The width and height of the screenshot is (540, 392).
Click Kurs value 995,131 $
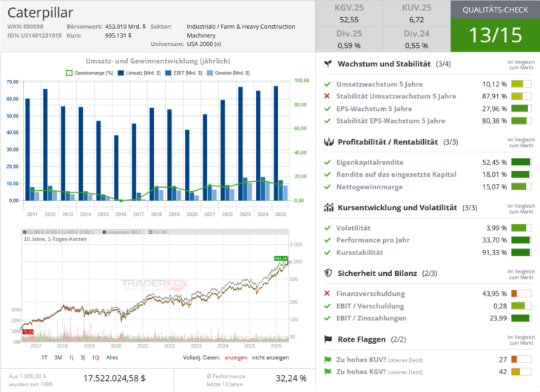(x=118, y=36)
